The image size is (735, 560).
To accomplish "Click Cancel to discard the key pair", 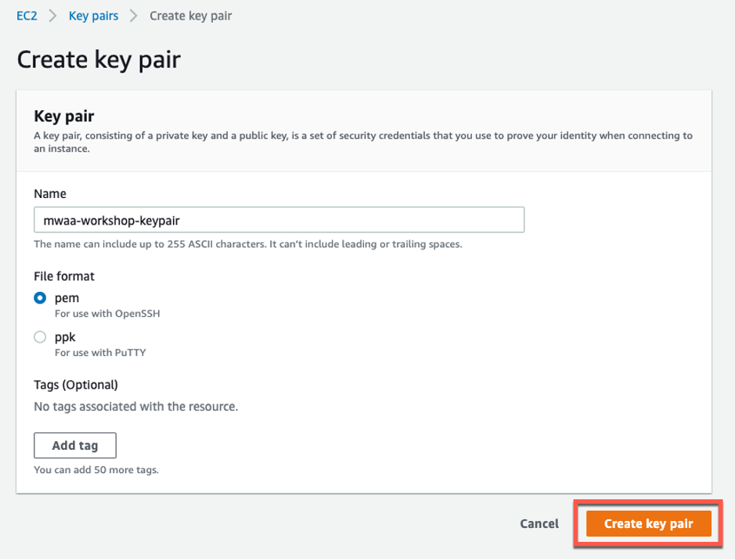I will pos(539,523).
